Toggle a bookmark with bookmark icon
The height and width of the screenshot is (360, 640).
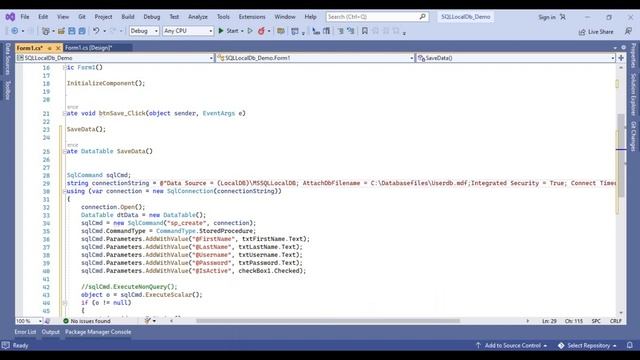[x=364, y=31]
